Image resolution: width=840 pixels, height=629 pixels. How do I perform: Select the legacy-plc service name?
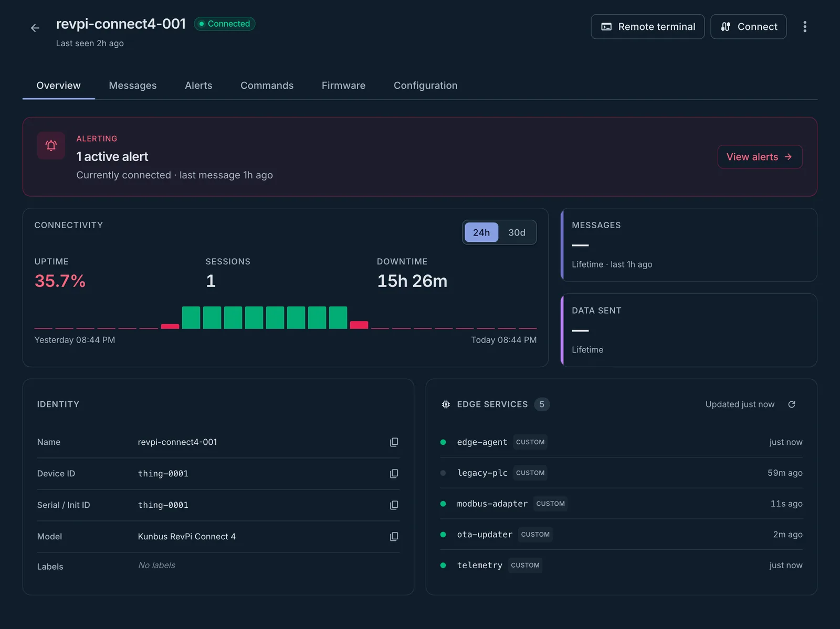(x=482, y=473)
